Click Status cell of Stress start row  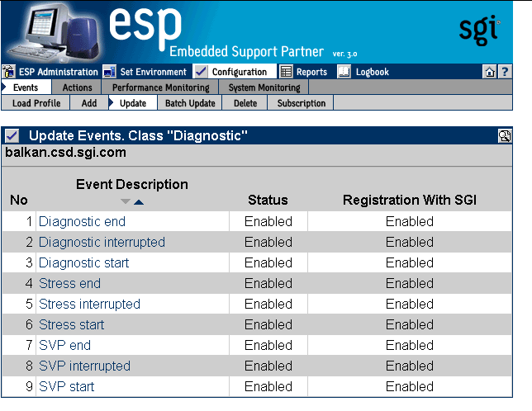[x=268, y=325]
